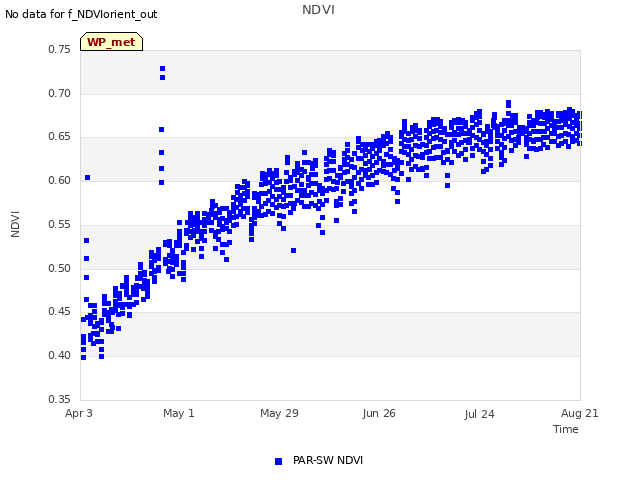Click the 0.40 y-axis tick label
This screenshot has width=640, height=480.
tap(60, 356)
